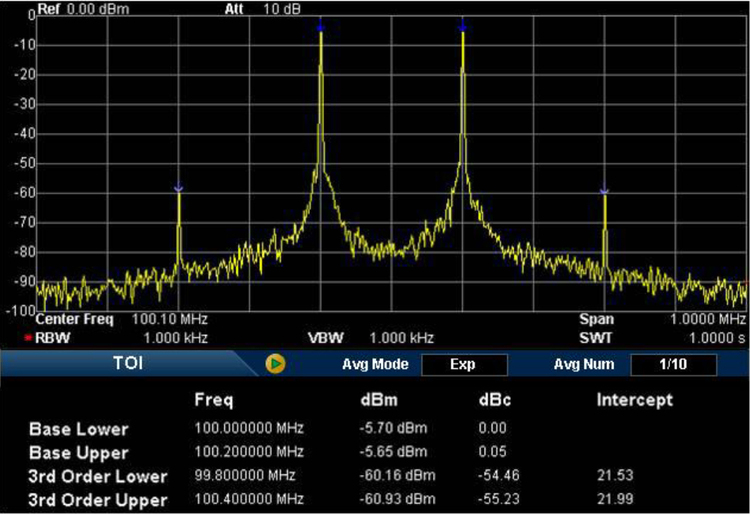Select the Base Upper result row
The image size is (750, 514).
tap(79, 451)
